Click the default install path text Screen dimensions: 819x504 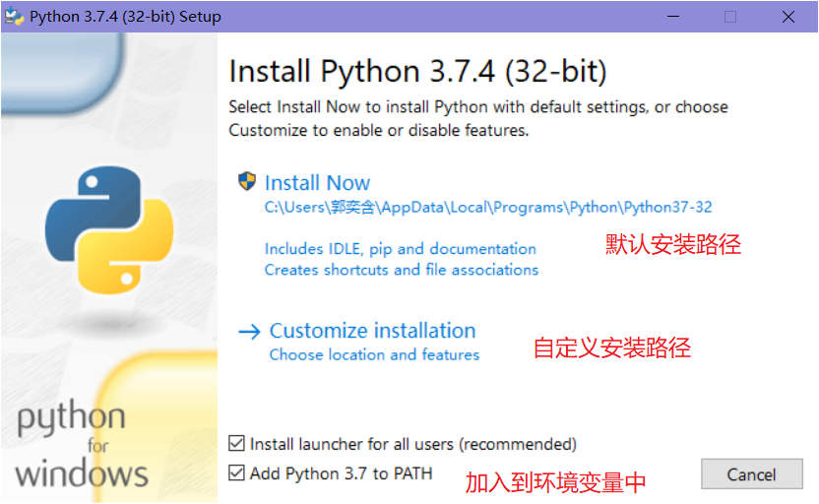click(488, 207)
